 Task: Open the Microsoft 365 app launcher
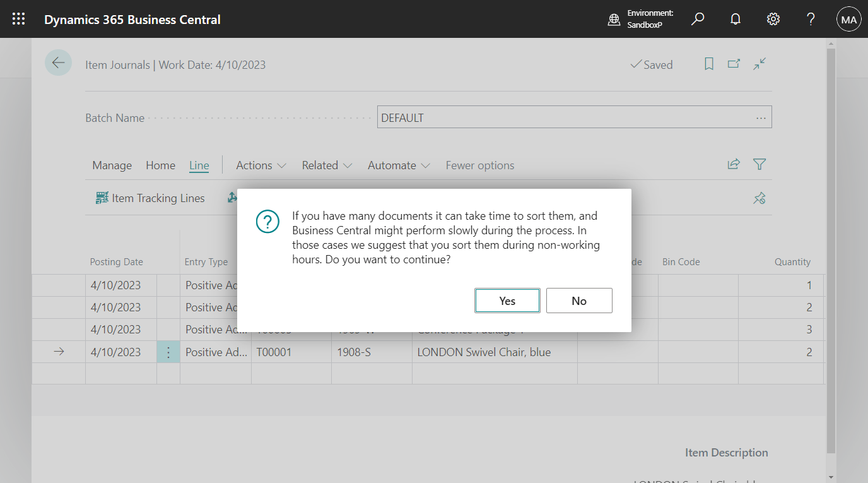click(x=18, y=18)
